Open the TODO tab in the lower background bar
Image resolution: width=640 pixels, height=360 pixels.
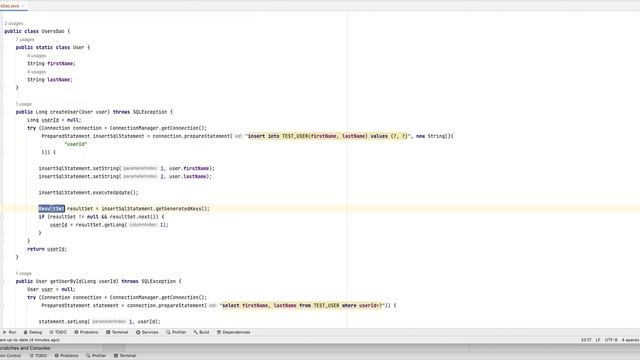38,356
